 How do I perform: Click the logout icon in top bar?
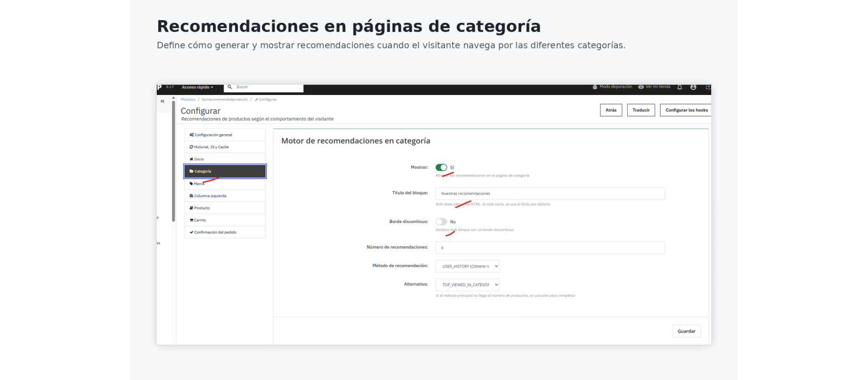[708, 87]
